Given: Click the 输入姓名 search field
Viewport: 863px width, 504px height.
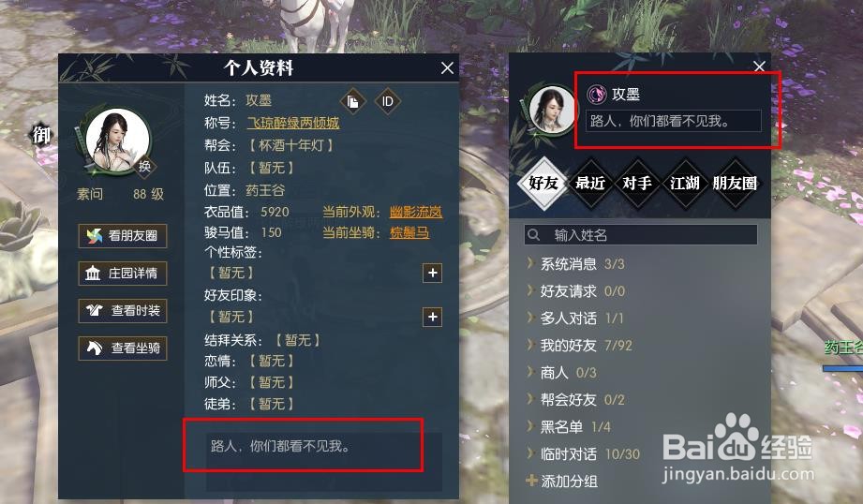Looking at the screenshot, I should 641,235.
